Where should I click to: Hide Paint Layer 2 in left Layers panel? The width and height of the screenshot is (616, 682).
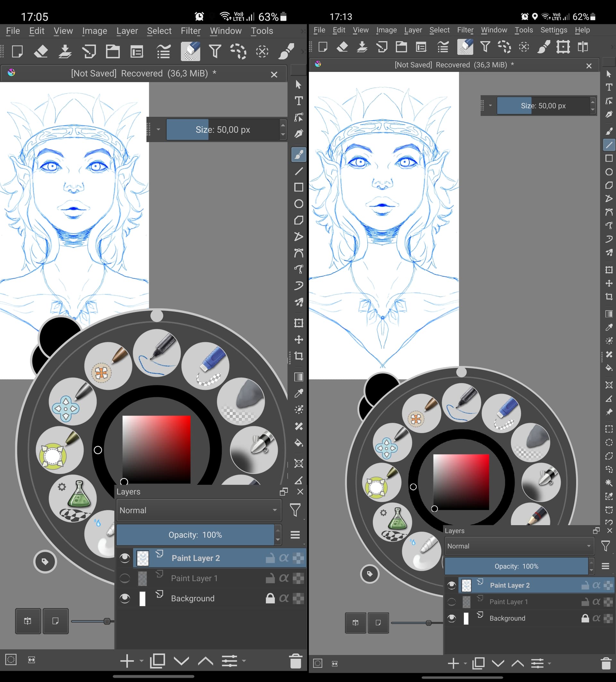click(125, 558)
